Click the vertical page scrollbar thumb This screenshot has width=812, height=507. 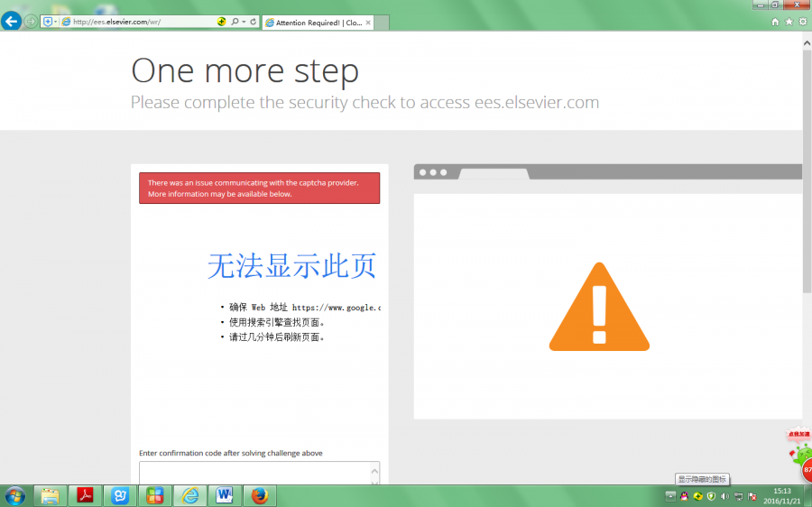coord(807,171)
